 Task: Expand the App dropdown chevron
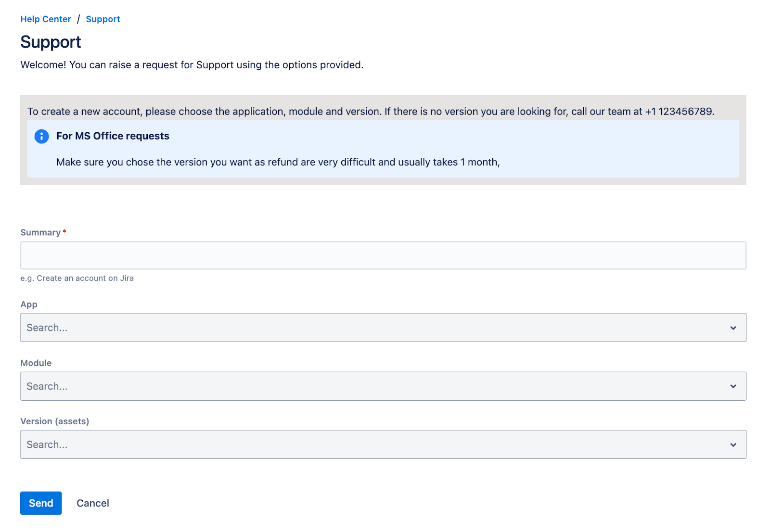(x=733, y=328)
